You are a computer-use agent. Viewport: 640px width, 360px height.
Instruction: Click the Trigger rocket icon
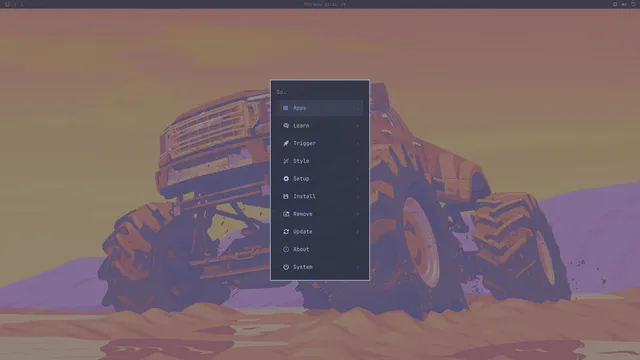pos(286,143)
